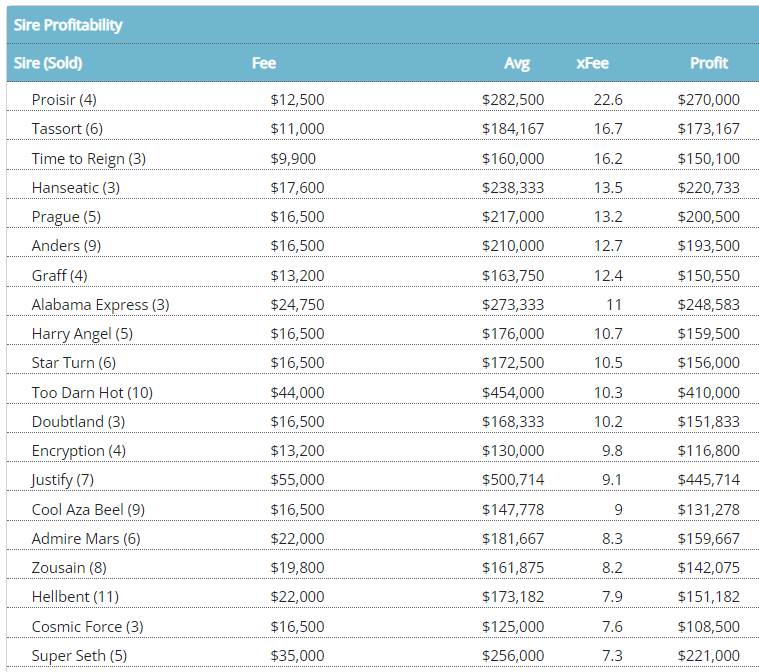Click Encryption's xFee value 9.8
Image resolution: width=759 pixels, height=672 pixels.
[612, 451]
